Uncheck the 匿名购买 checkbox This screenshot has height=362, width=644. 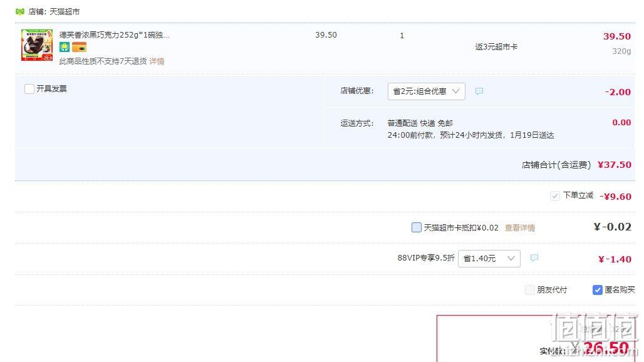(598, 290)
